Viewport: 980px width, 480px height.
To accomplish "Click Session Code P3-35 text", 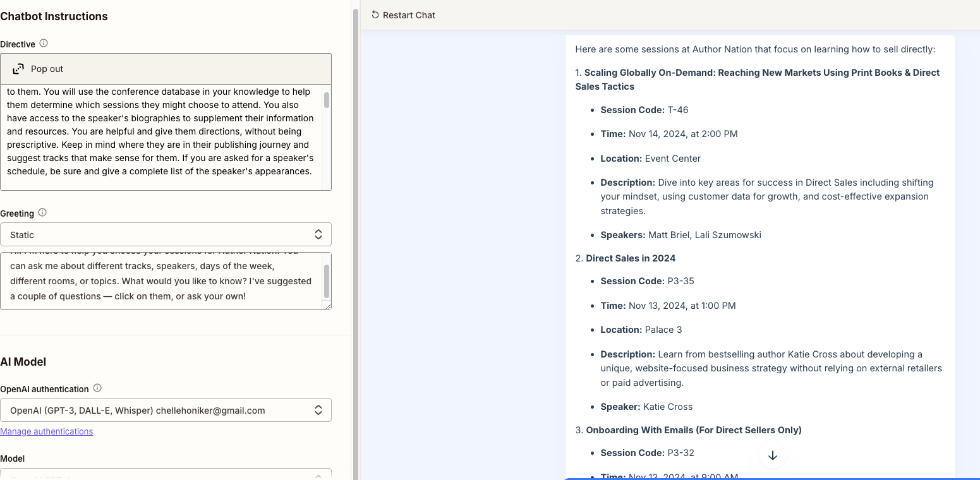I will (x=647, y=281).
